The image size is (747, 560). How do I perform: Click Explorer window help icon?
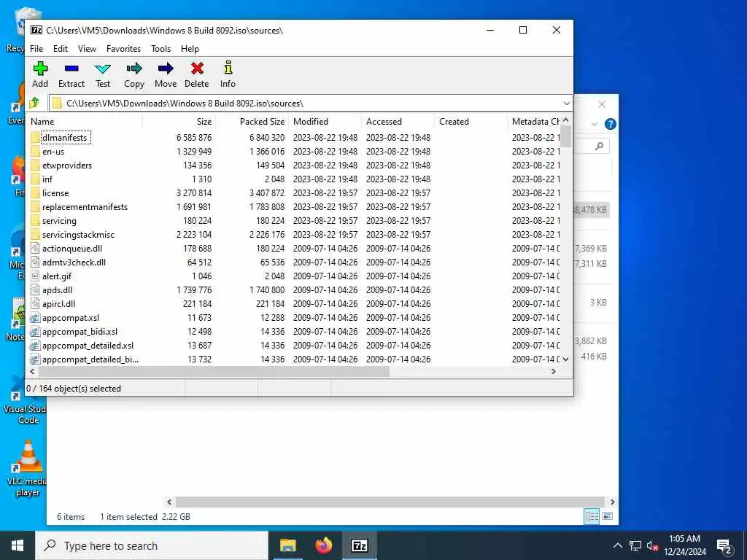611,124
